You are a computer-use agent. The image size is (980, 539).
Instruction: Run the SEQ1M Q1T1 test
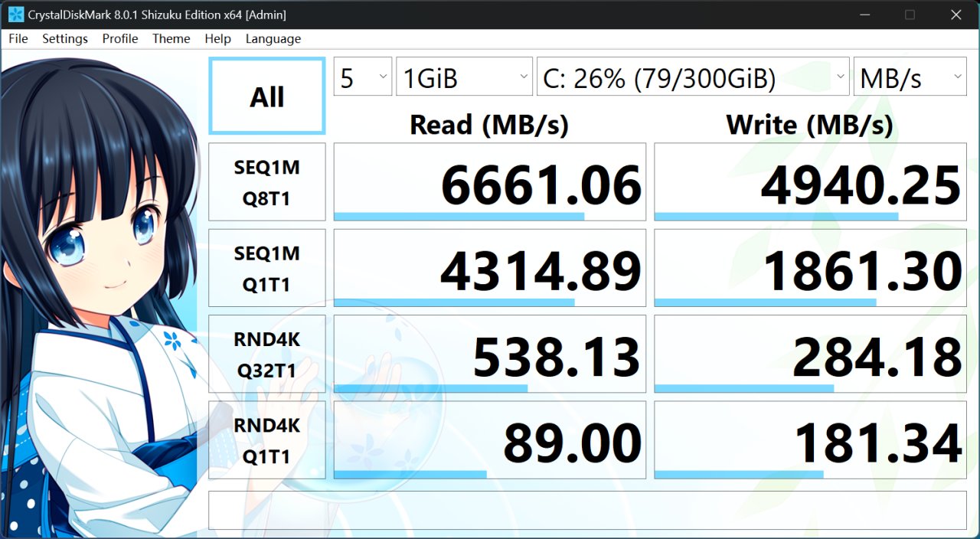(267, 269)
